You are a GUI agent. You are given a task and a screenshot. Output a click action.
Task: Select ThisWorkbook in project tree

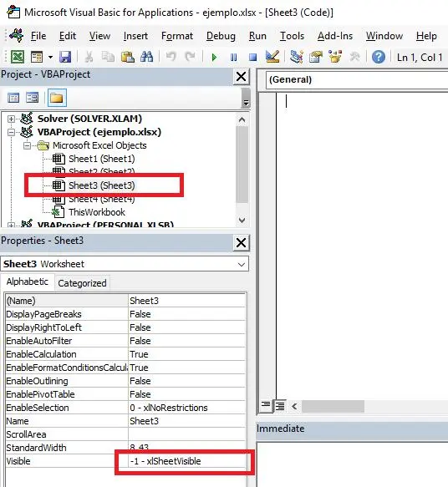[x=97, y=212]
